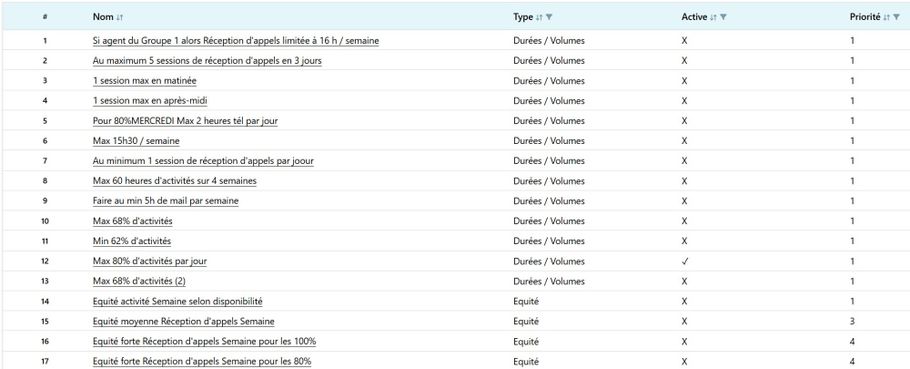Open the Type column filter funnel
This screenshot has width=910, height=369.
click(549, 17)
